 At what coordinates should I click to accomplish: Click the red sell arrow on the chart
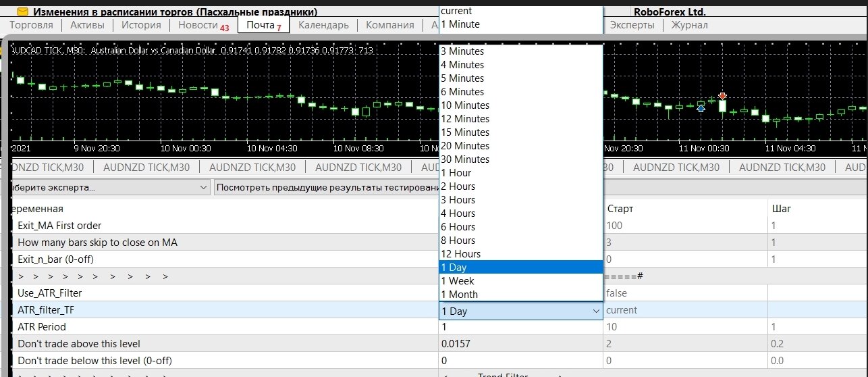722,96
